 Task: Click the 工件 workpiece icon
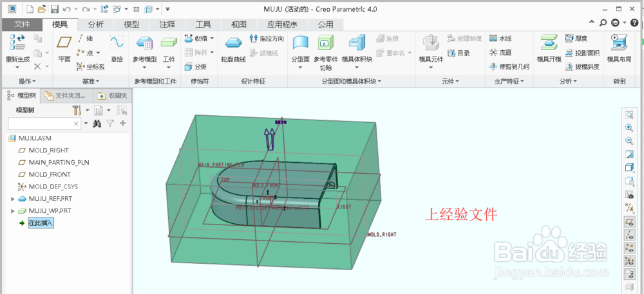[x=169, y=42]
